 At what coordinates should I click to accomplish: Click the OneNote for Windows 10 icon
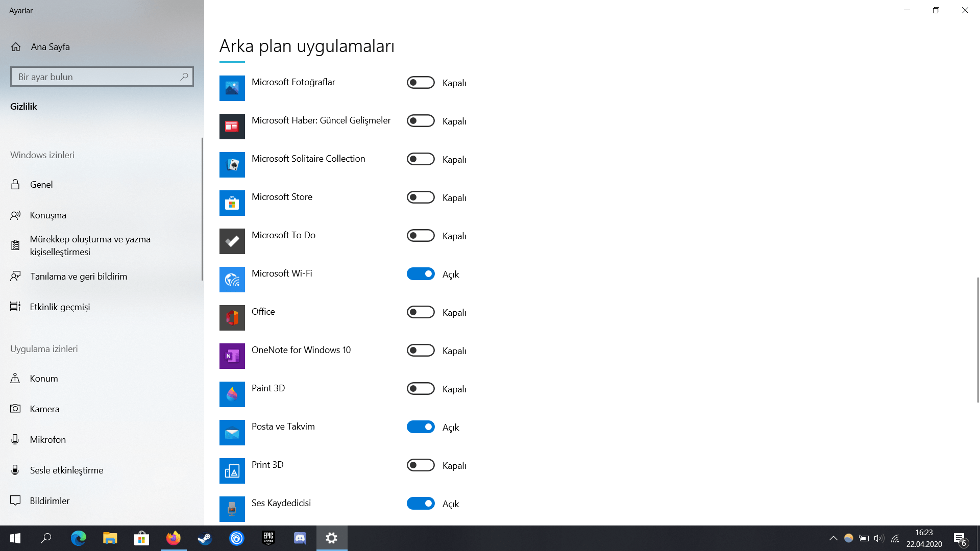232,356
